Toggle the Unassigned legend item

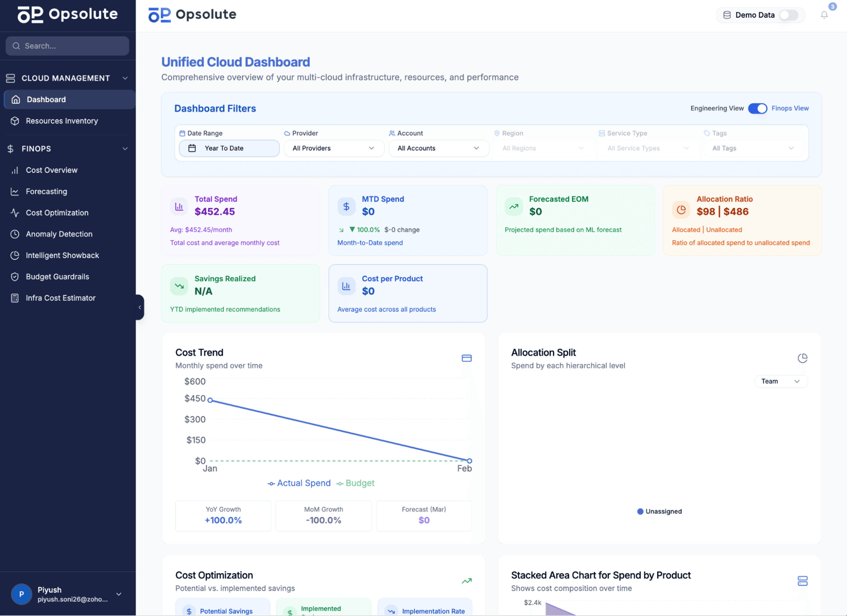659,512
